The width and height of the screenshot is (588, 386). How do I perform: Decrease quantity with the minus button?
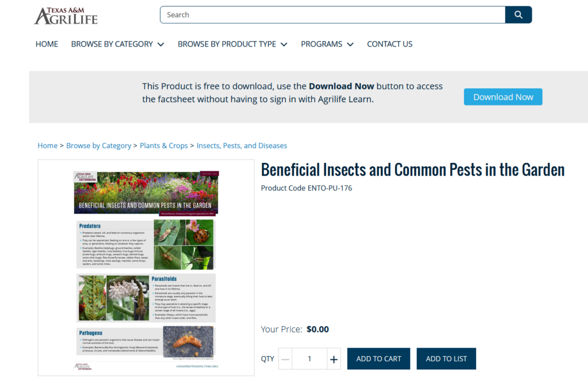(x=285, y=358)
